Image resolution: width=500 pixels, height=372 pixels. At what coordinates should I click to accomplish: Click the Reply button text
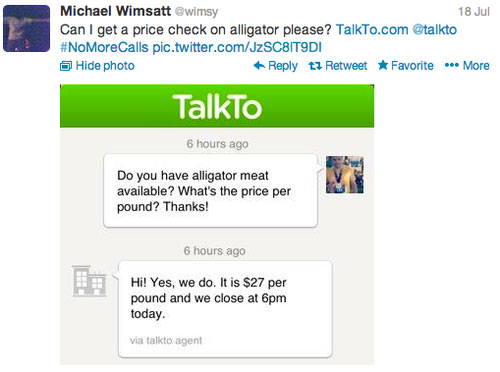tap(283, 66)
